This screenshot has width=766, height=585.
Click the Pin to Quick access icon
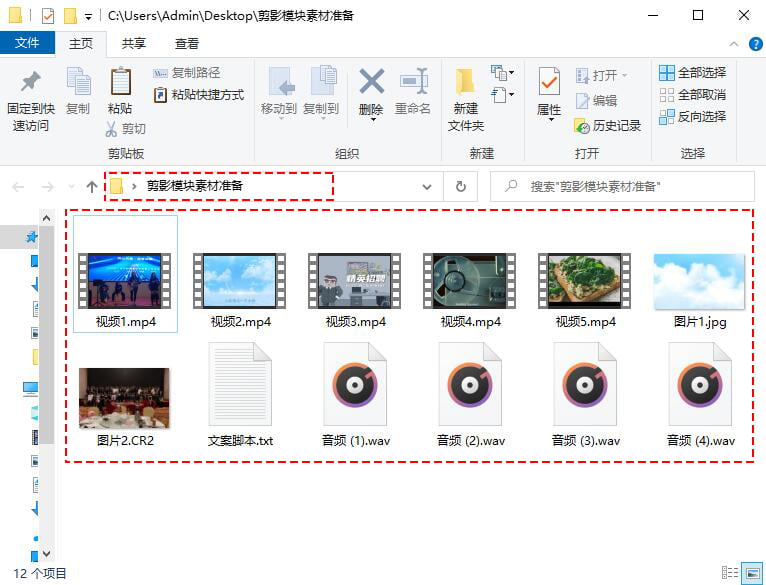click(x=30, y=82)
